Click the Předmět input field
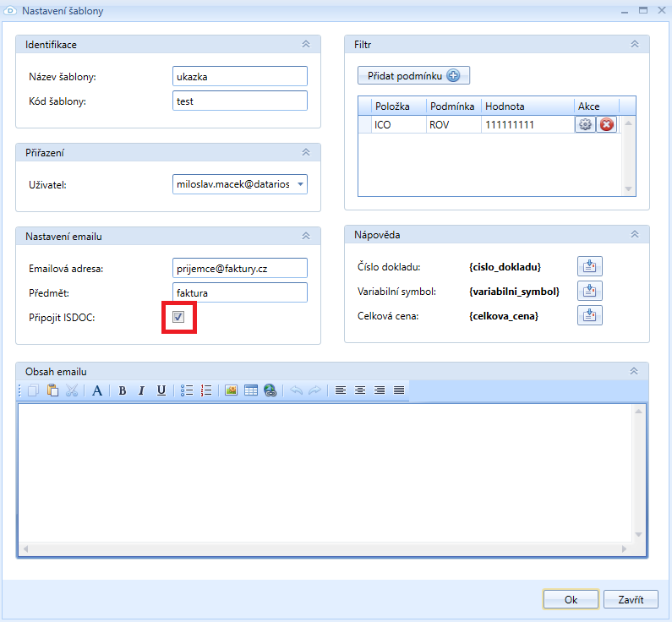672x622 pixels. (x=239, y=292)
